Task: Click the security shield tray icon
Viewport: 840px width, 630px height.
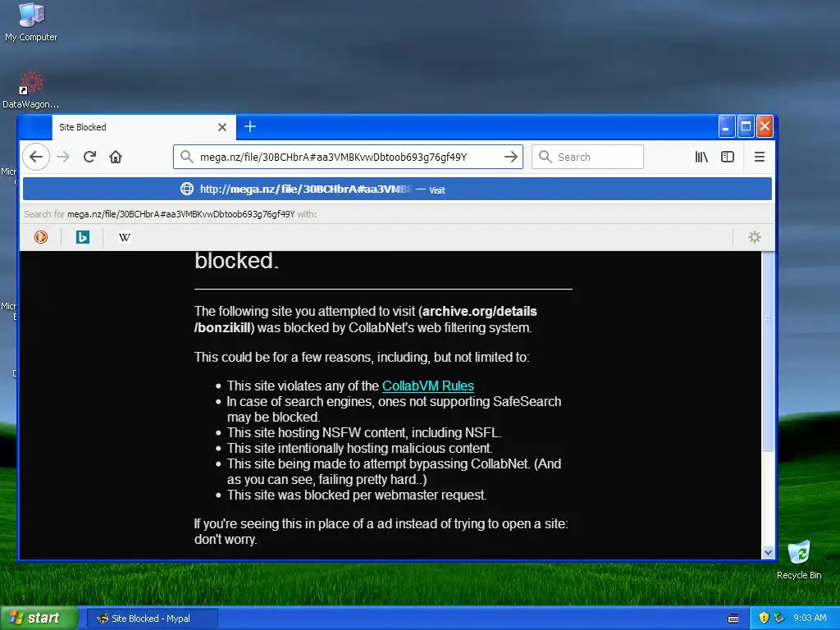Action: point(764,619)
